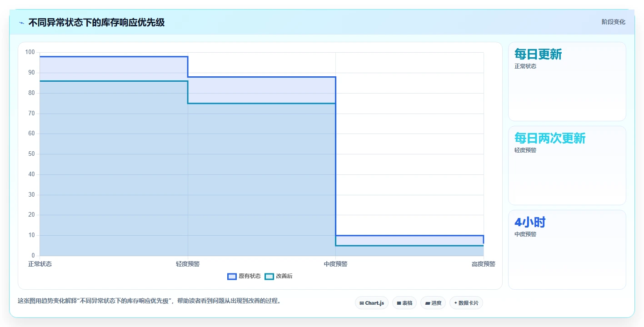Click the 进度 tag

pyautogui.click(x=433, y=303)
